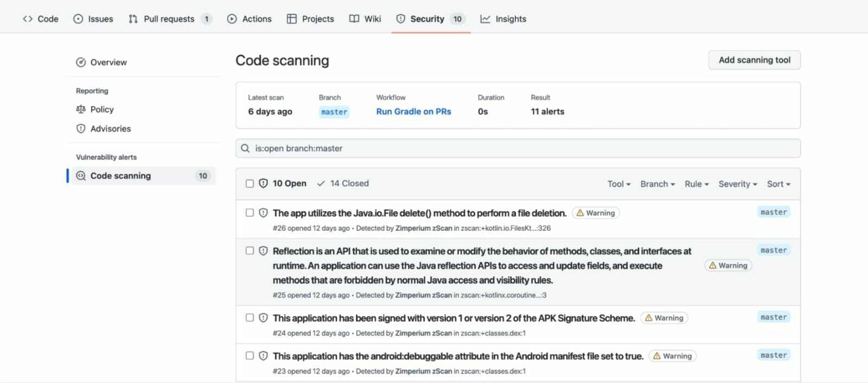868x383 pixels.
Task: Click the Security shield tab icon
Action: coord(400,19)
